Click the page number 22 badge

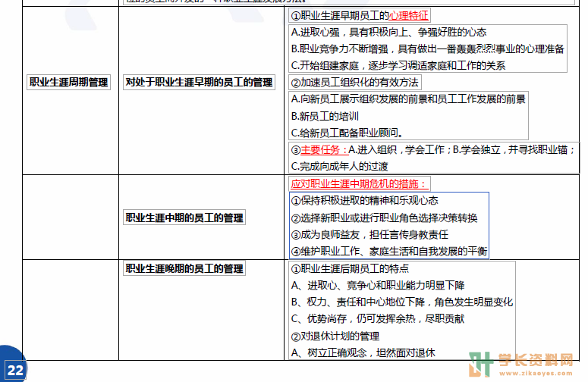point(15,370)
